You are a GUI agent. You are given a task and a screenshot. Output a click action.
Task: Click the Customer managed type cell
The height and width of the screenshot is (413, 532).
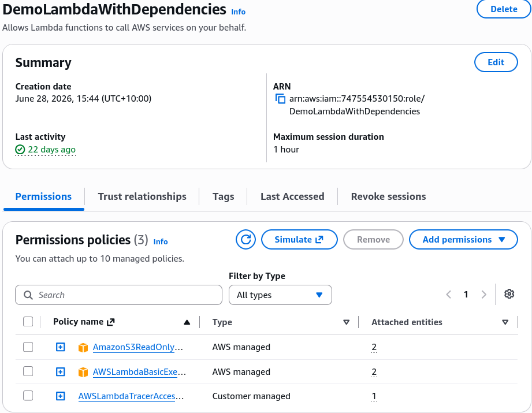[x=251, y=396]
